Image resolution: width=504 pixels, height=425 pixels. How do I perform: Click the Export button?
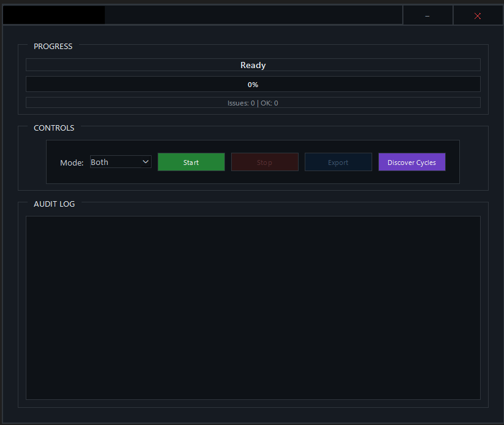(x=338, y=162)
